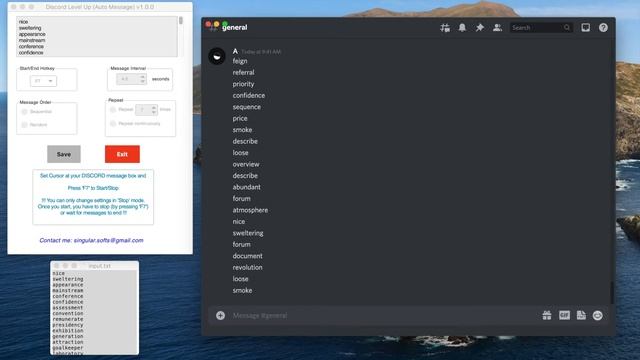Click the search magnifier icon

click(x=567, y=28)
